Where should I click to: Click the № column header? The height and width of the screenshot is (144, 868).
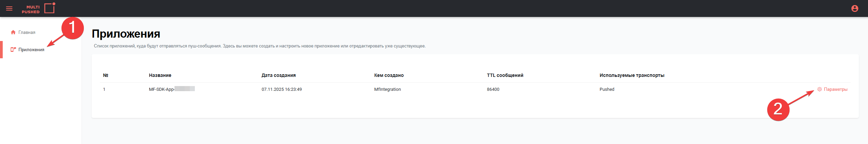click(x=106, y=75)
